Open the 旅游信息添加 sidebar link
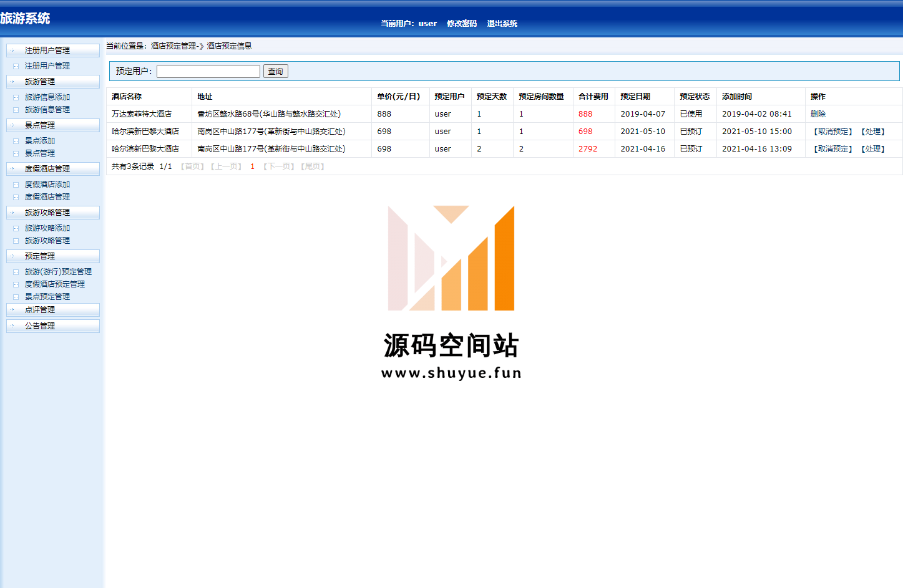 47,97
